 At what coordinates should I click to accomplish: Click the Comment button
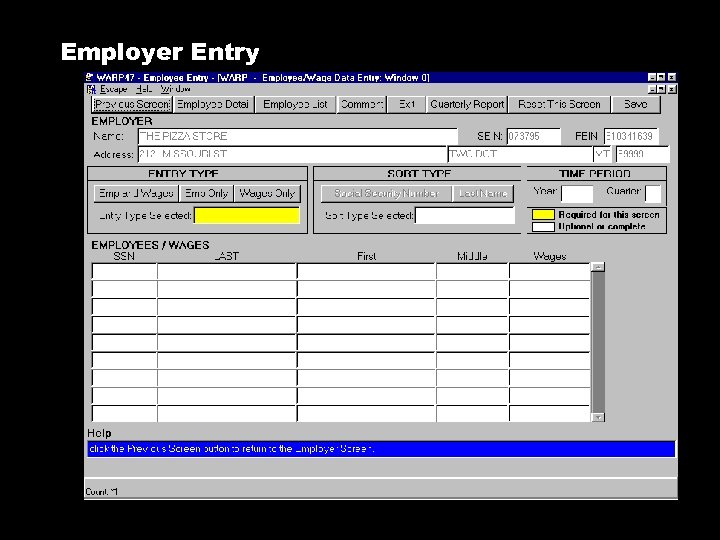click(362, 104)
